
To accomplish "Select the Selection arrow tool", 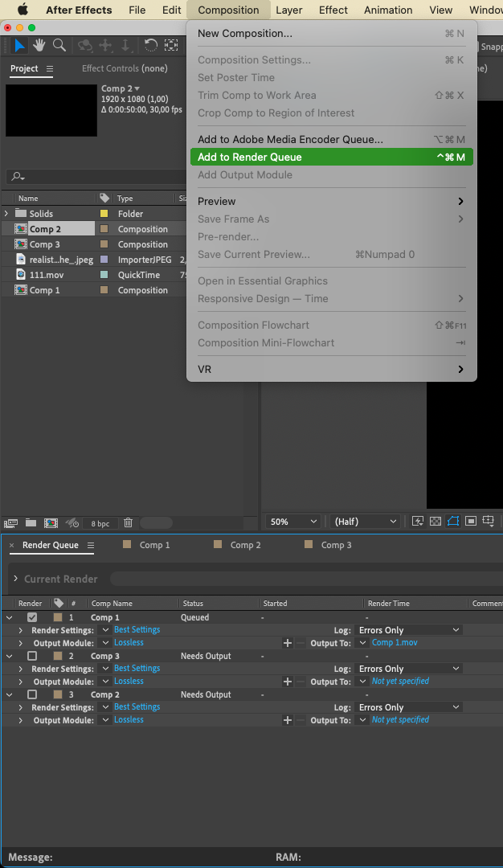I will (x=19, y=45).
